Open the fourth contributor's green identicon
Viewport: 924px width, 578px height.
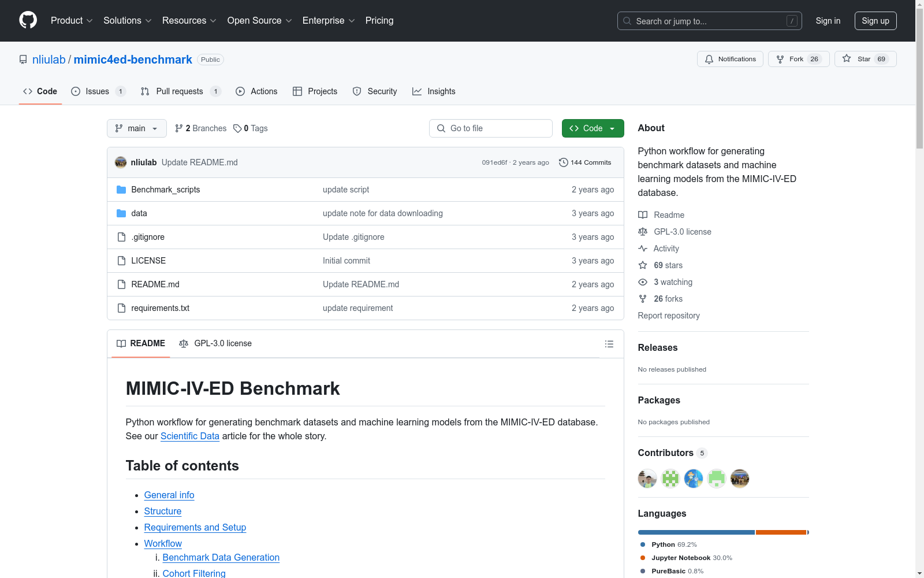point(717,479)
